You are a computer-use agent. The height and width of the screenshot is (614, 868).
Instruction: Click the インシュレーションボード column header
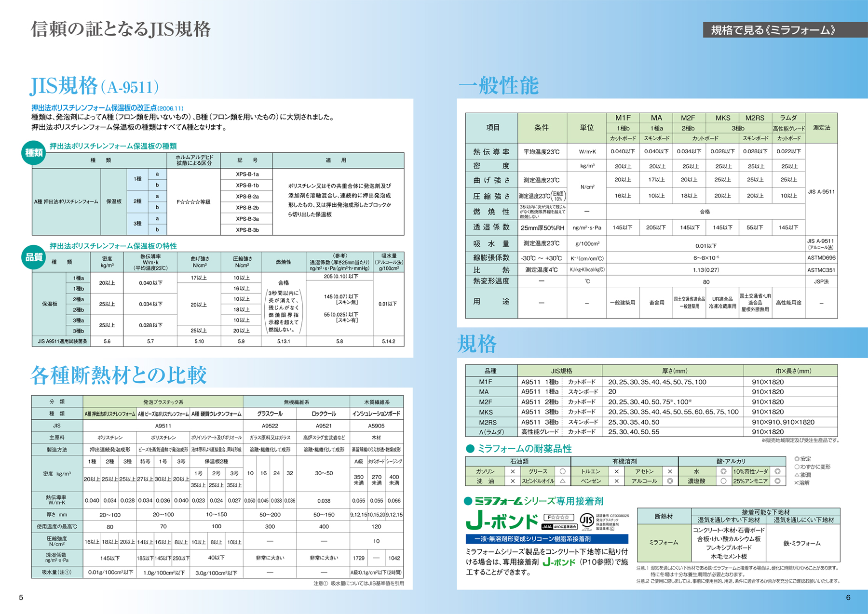tap(377, 414)
